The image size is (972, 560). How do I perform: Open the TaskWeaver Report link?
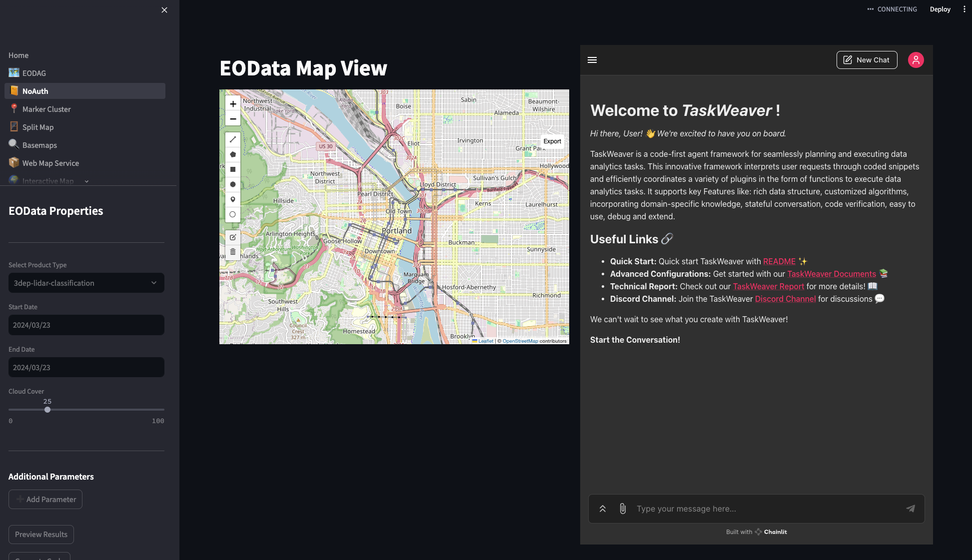point(768,286)
